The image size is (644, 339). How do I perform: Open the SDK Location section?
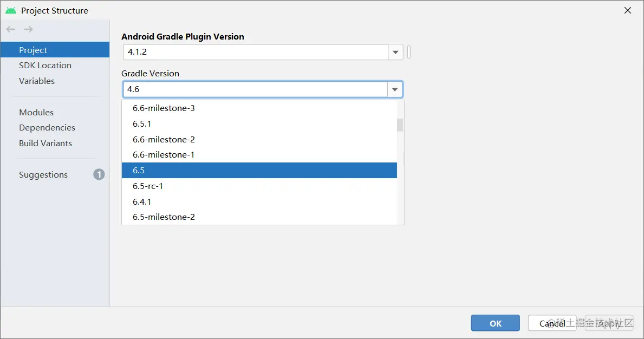click(x=45, y=66)
